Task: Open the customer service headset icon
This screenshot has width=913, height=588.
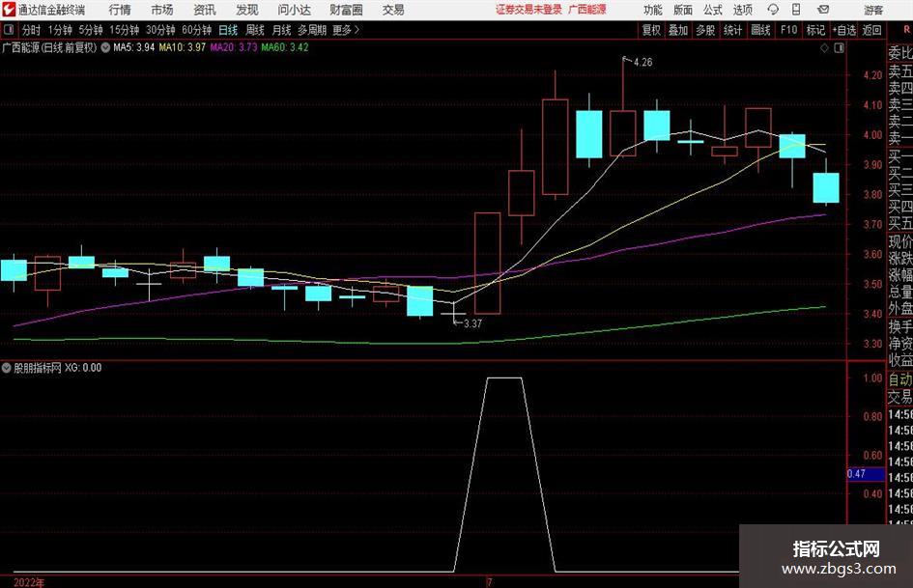Action: click(x=773, y=10)
